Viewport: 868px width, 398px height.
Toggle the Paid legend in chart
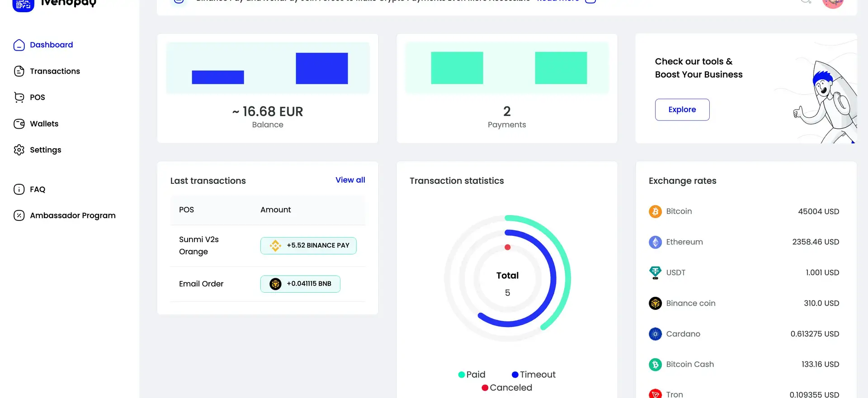tap(472, 375)
